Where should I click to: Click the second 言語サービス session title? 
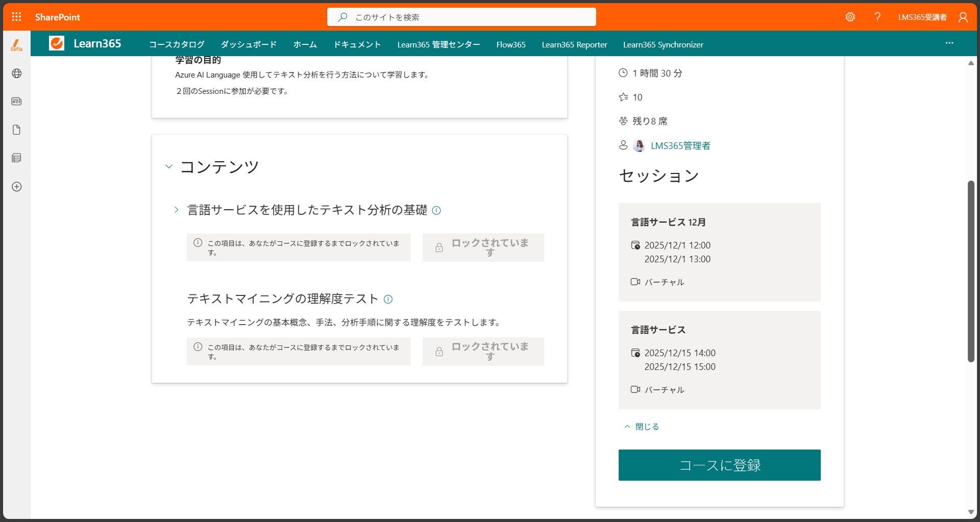(658, 330)
